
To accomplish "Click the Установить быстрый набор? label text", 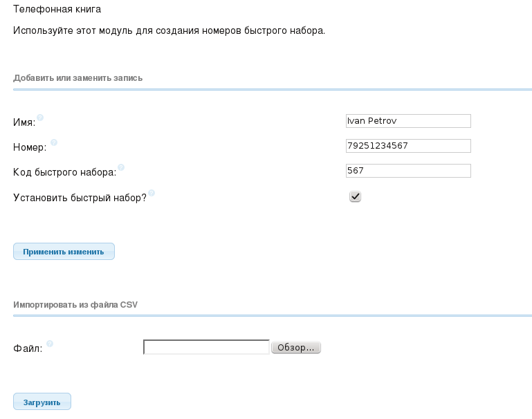I will [80, 198].
